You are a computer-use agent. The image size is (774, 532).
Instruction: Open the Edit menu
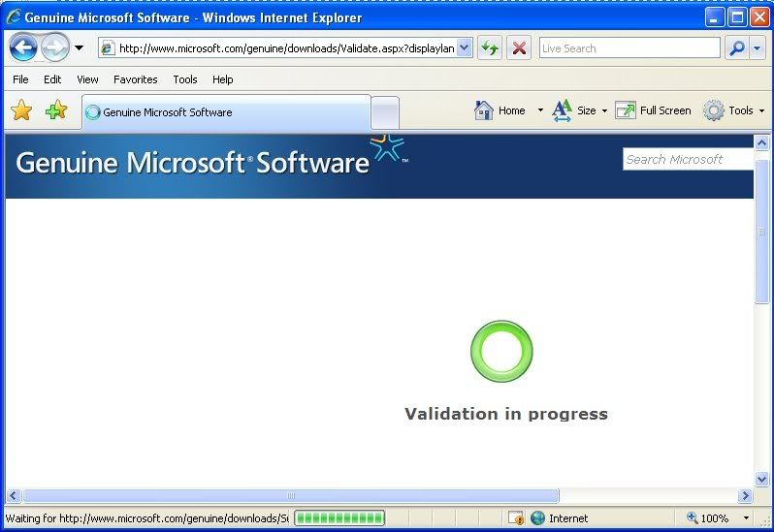[x=52, y=79]
